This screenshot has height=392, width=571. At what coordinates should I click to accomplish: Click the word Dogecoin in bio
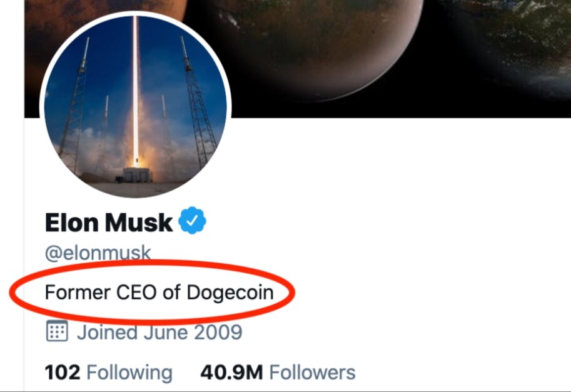coord(230,293)
